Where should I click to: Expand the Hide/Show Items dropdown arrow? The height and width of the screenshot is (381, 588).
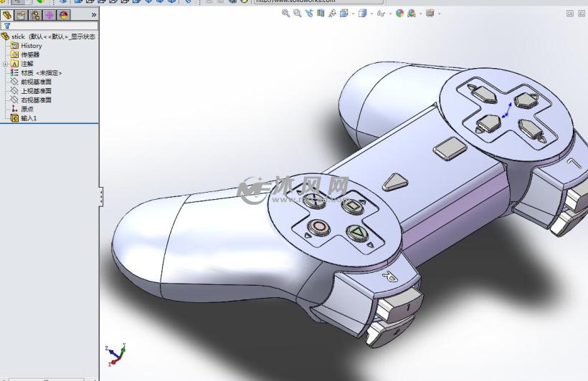[390, 14]
